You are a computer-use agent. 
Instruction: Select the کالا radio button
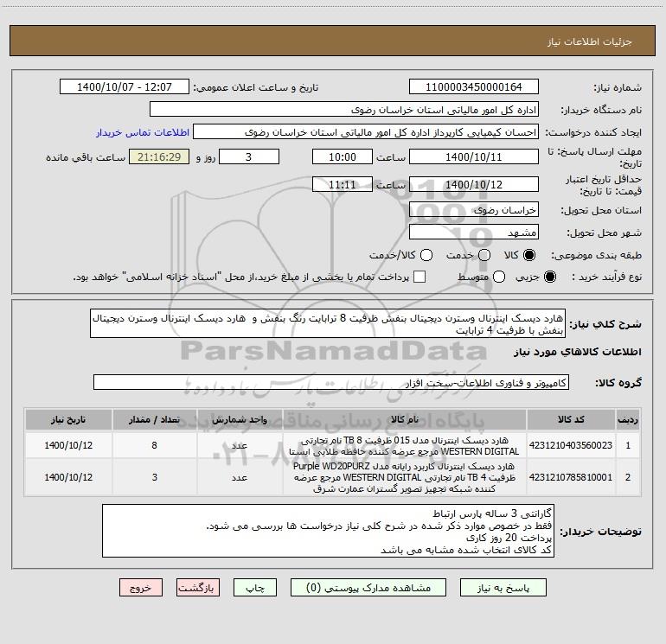[x=529, y=255]
